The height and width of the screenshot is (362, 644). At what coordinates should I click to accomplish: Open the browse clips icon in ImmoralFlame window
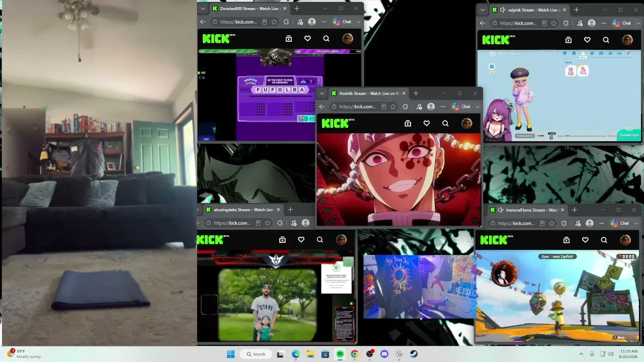[567, 240]
